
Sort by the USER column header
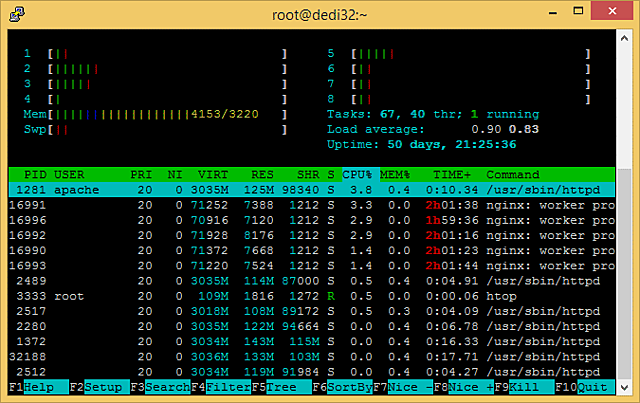[69, 175]
